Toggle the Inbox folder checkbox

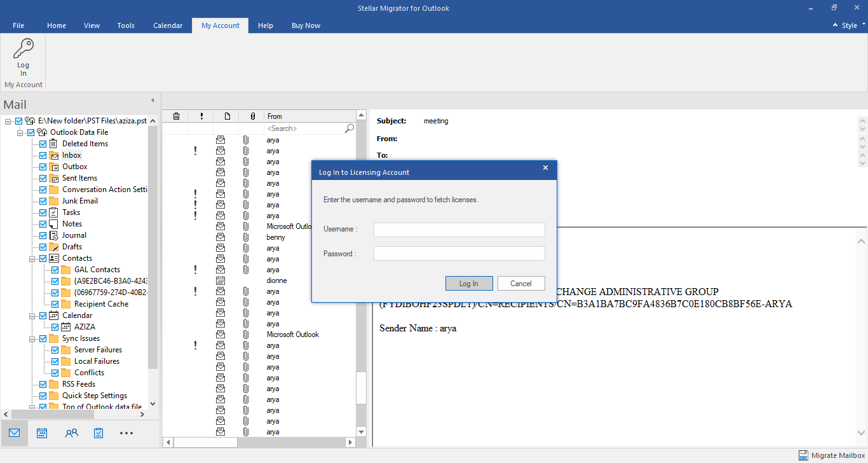[x=43, y=155]
